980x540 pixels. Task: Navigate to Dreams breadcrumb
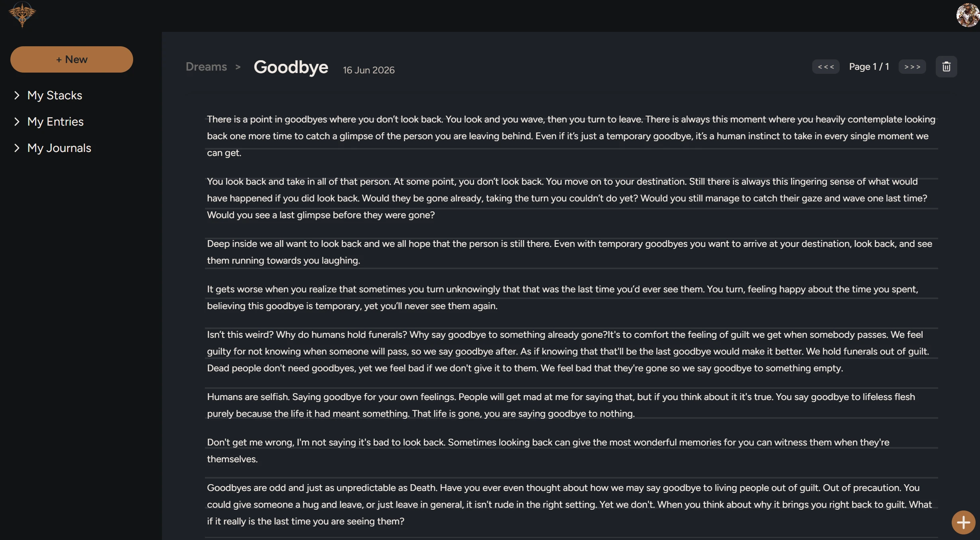click(x=206, y=67)
